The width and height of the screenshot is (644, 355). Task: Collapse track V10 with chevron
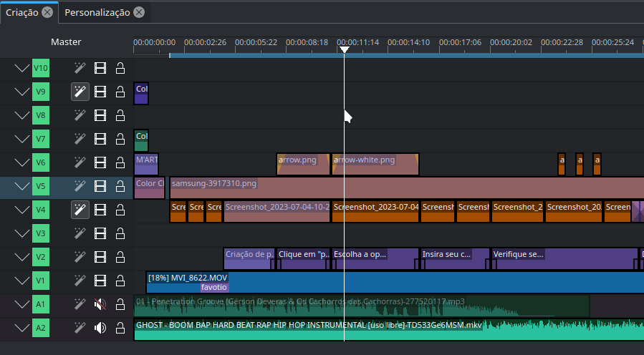tap(22, 69)
